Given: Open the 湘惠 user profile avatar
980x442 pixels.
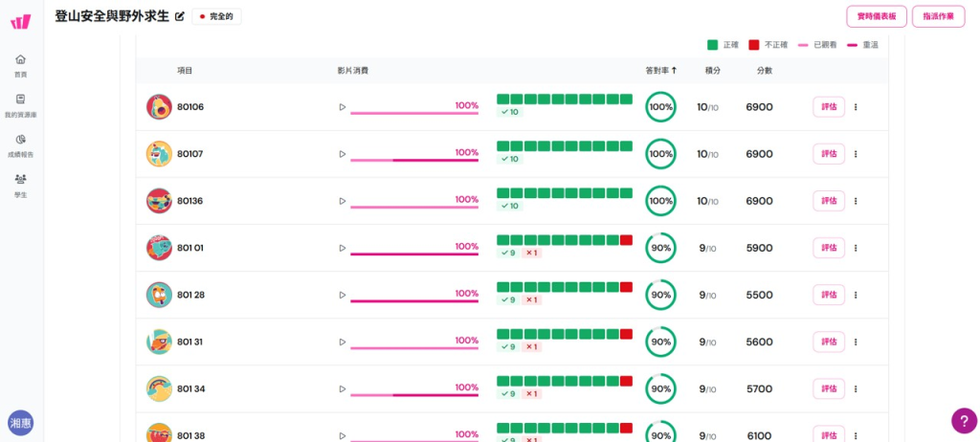Looking at the screenshot, I should (20, 422).
